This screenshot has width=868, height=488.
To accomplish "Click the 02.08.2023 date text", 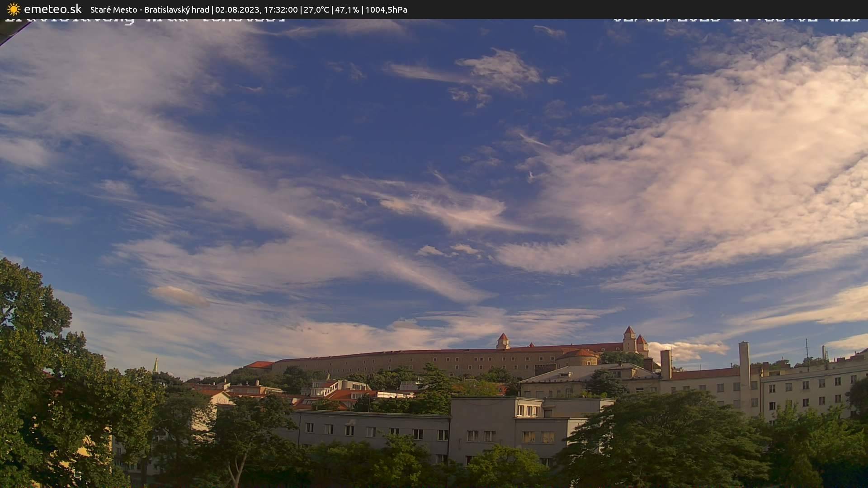I will tap(237, 10).
